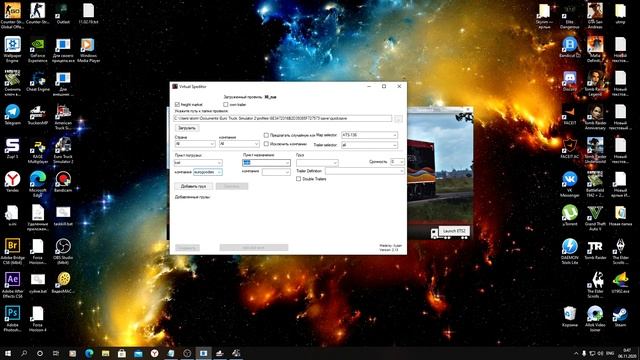This screenshot has height=360, width=640.
Task: Open the cargo dropdown
Action: click(317, 163)
